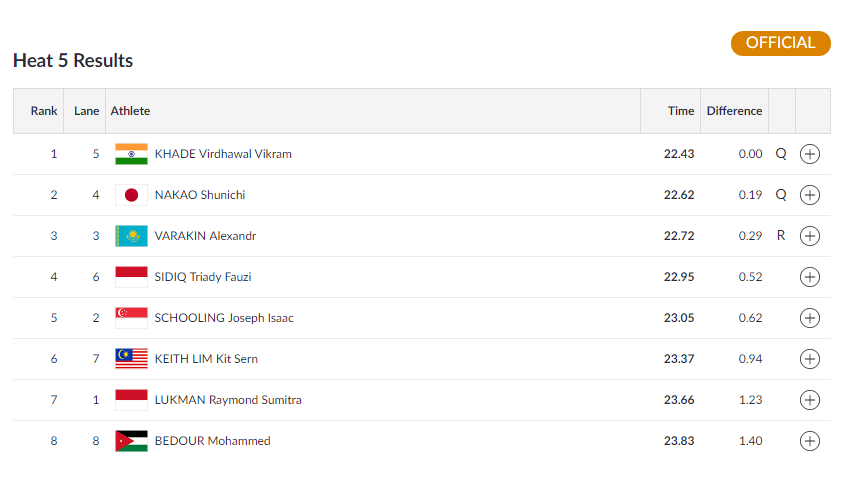Select the Rank column header
The height and width of the screenshot is (494, 863).
(44, 111)
